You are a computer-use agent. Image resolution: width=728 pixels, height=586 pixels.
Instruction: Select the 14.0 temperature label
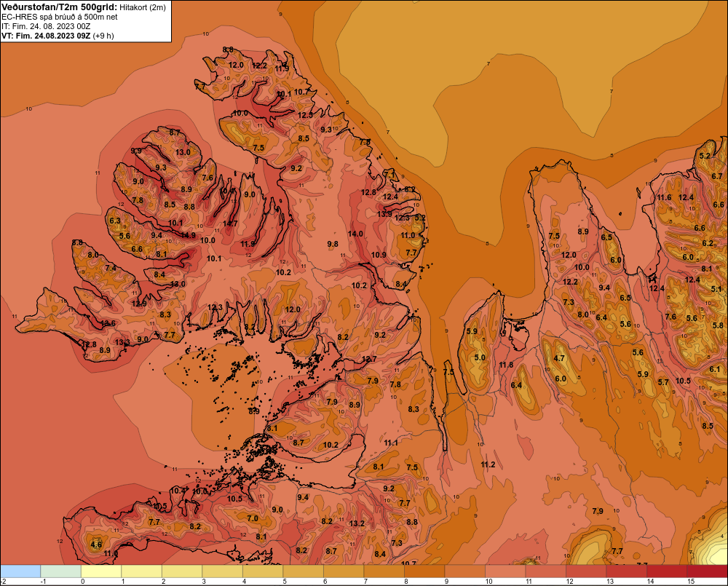point(355,234)
